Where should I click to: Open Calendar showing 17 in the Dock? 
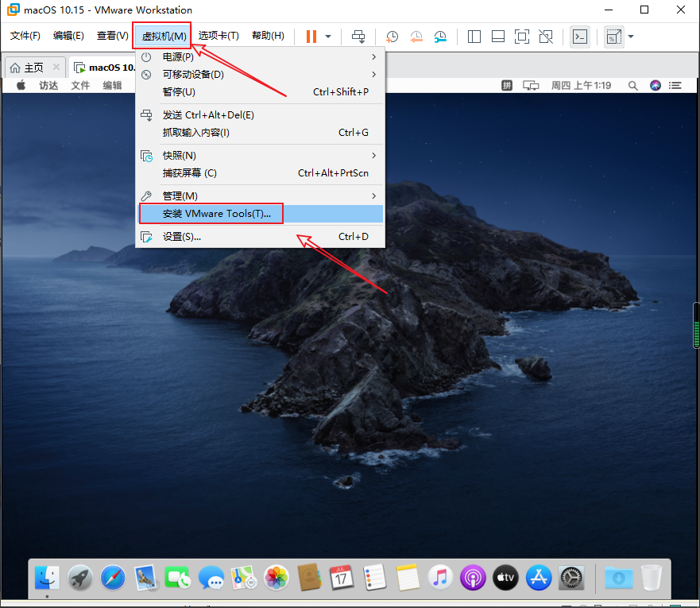pos(341,578)
